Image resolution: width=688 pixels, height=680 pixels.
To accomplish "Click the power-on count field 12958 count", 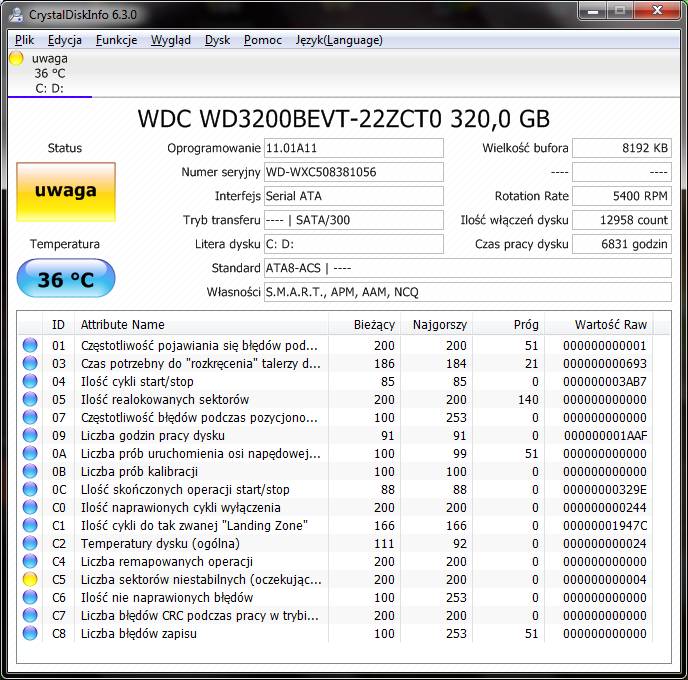I will click(x=622, y=220).
